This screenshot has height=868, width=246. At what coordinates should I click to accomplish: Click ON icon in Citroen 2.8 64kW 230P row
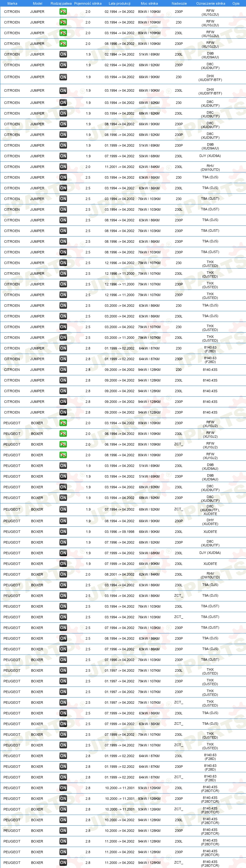[63, 359]
